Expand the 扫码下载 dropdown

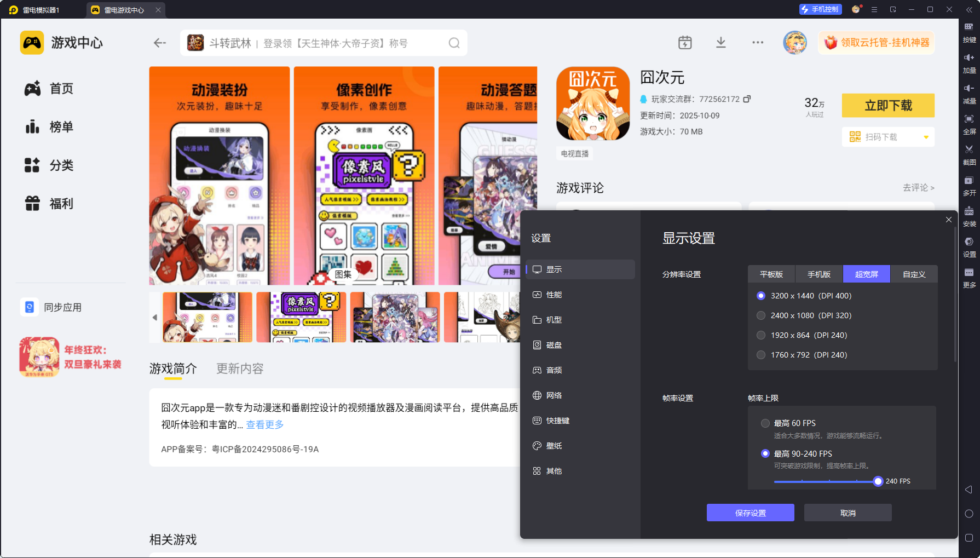(x=926, y=137)
